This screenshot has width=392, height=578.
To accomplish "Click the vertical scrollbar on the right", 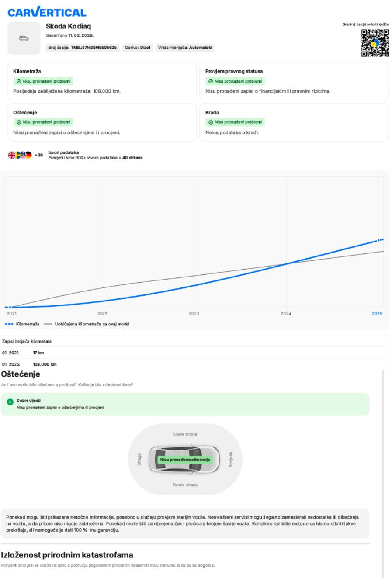I will click(x=383, y=472).
